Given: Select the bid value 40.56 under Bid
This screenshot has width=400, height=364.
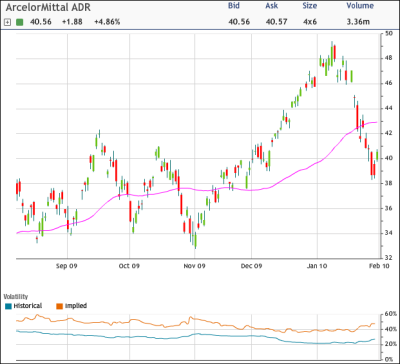Looking at the screenshot, I should pyautogui.click(x=239, y=22).
